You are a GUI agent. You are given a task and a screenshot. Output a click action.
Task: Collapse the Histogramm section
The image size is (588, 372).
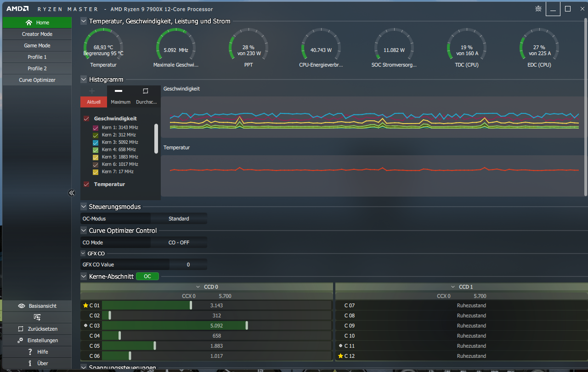tap(84, 79)
